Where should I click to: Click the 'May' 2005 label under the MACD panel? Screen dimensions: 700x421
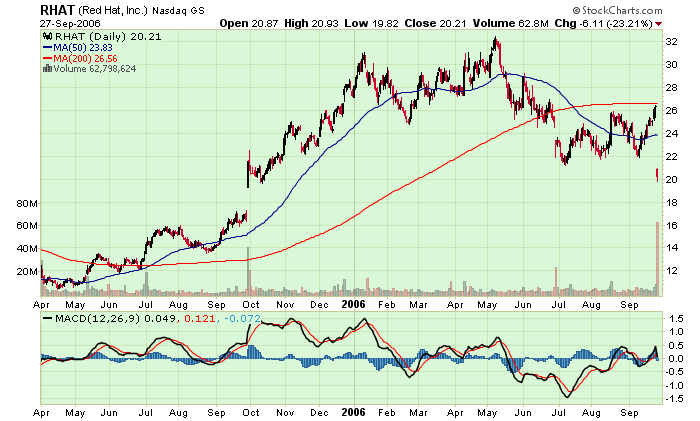click(75, 413)
